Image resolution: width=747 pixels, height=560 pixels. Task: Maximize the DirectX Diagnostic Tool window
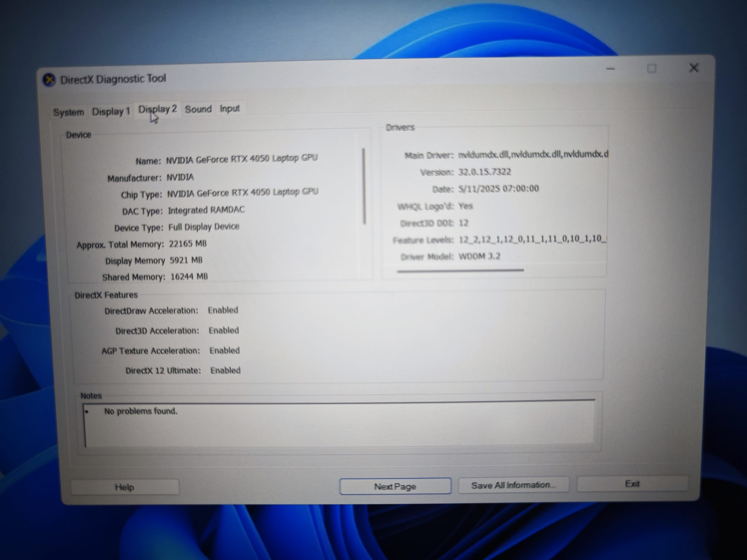[651, 69]
